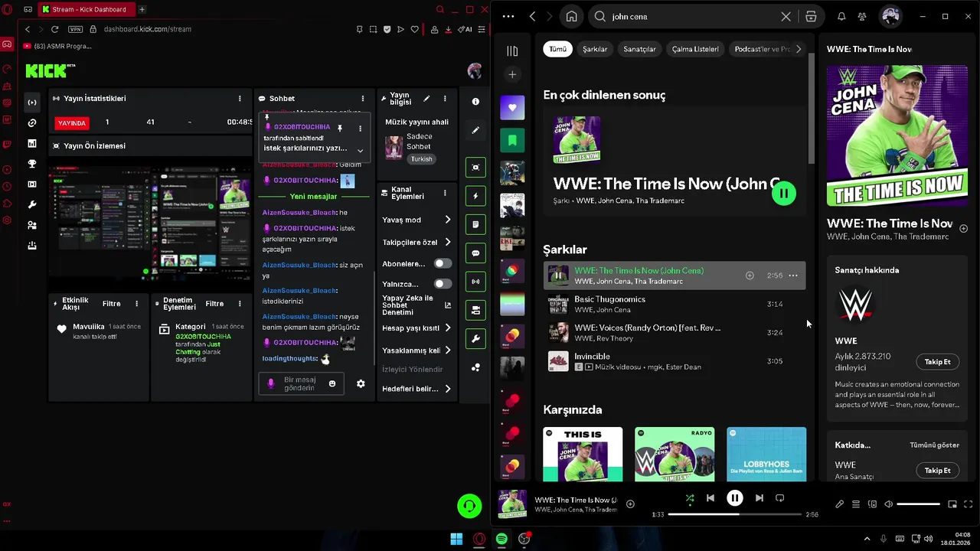Play the Basic Thugonomics song row
This screenshot has width=980, height=551.
[x=675, y=305]
